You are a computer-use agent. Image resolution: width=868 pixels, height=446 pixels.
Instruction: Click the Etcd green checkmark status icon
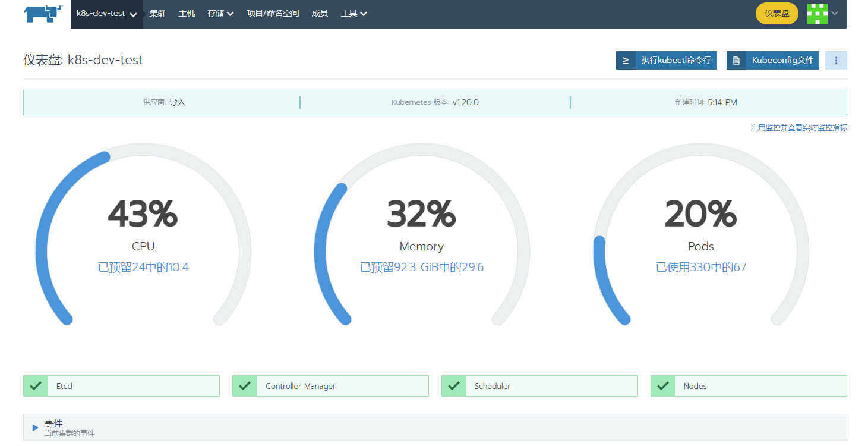36,386
